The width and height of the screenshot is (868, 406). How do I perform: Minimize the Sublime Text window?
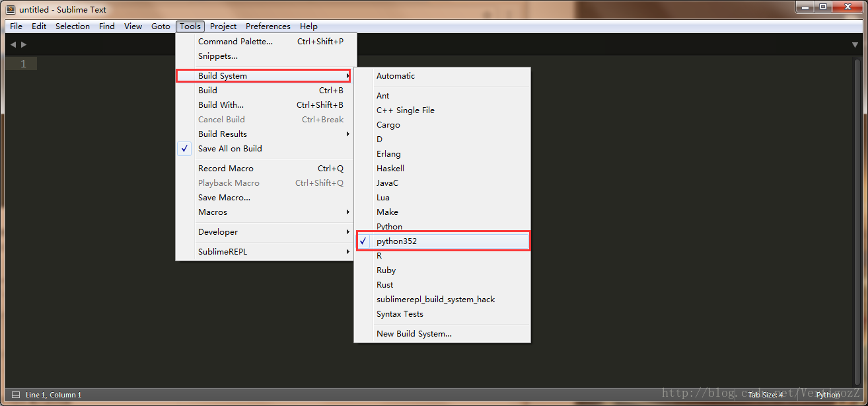click(805, 7)
